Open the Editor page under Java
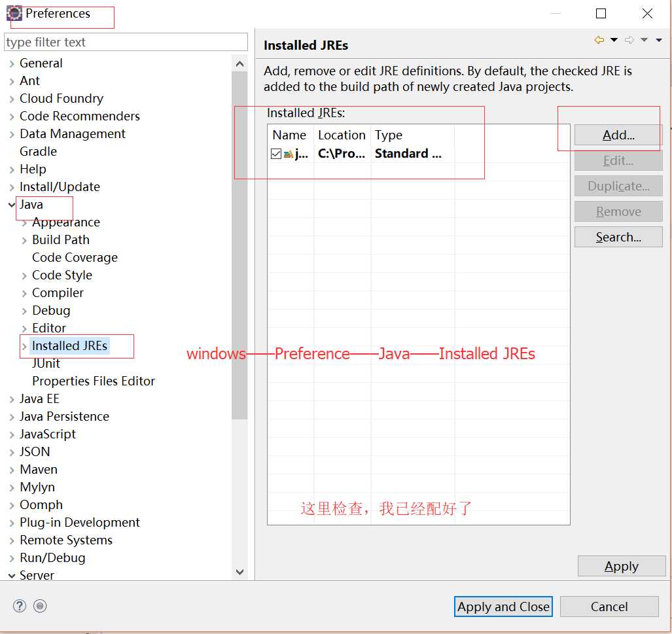Image resolution: width=672 pixels, height=634 pixels. click(x=49, y=328)
